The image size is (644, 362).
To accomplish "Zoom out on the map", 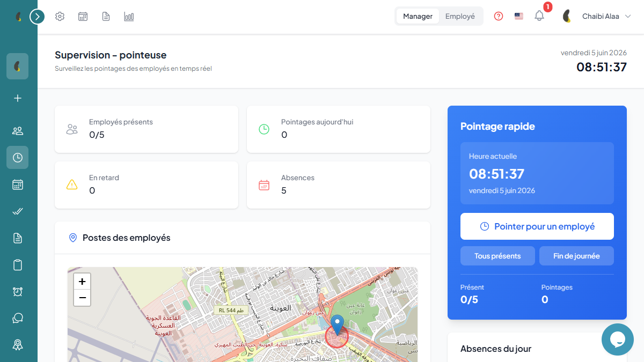I will click(82, 298).
